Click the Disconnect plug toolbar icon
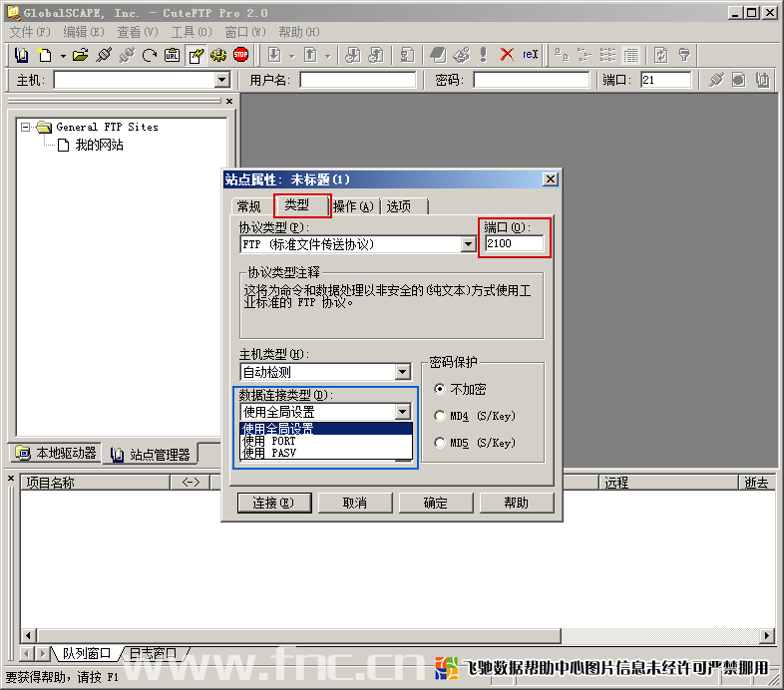Screen dimensions: 784x690 click(127, 55)
